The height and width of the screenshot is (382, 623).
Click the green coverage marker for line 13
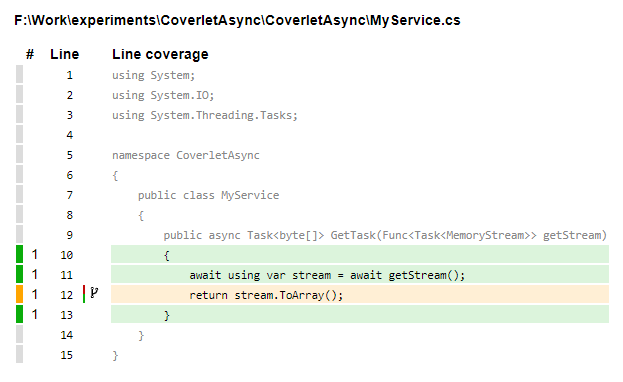pyautogui.click(x=19, y=314)
